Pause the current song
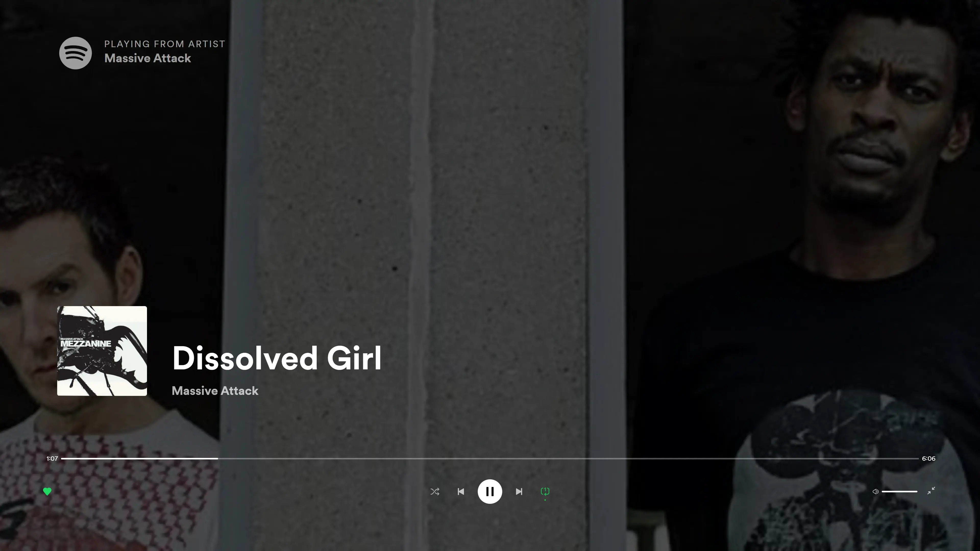Screen dimensions: 980x551 pos(490,492)
